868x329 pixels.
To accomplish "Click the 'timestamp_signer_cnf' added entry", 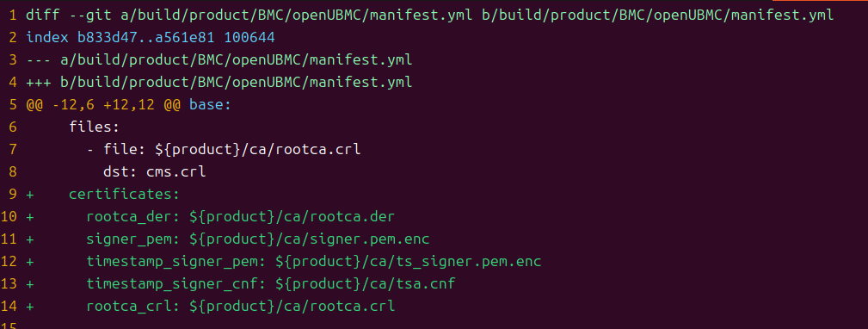I will coord(271,284).
